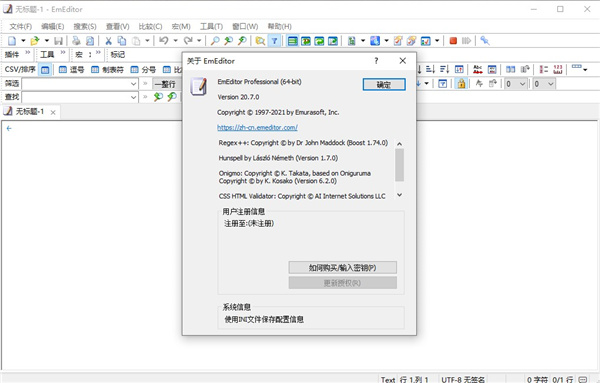Click the Copy icon in toolbar
This screenshot has width=600, height=383.
point(122,41)
